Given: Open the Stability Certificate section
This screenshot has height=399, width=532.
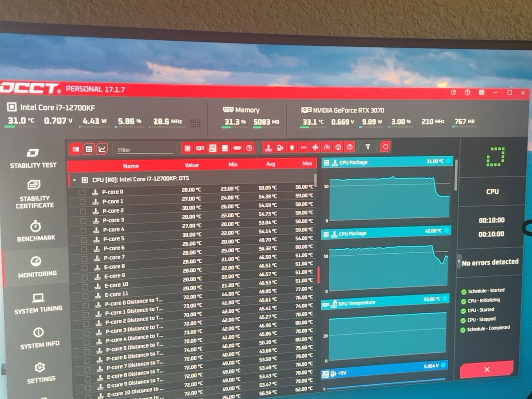Looking at the screenshot, I should click(x=34, y=194).
